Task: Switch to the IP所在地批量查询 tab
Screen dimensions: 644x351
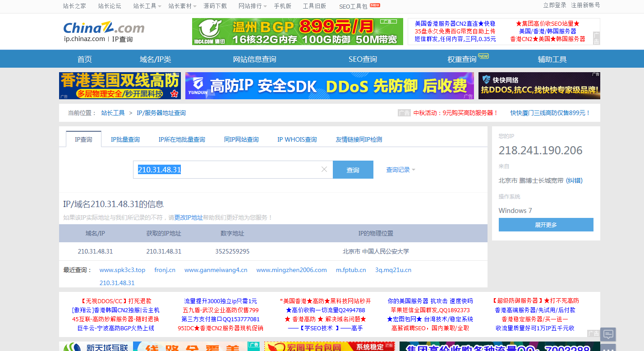Action: pos(182,139)
